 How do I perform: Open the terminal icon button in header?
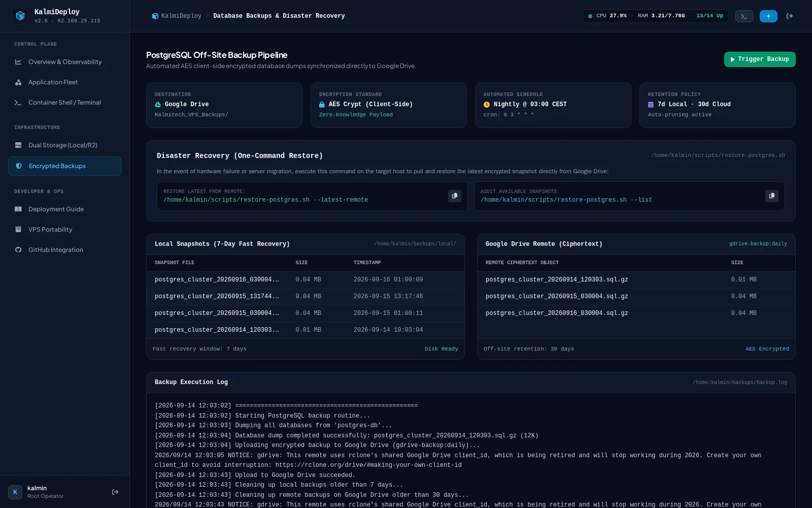tap(744, 16)
